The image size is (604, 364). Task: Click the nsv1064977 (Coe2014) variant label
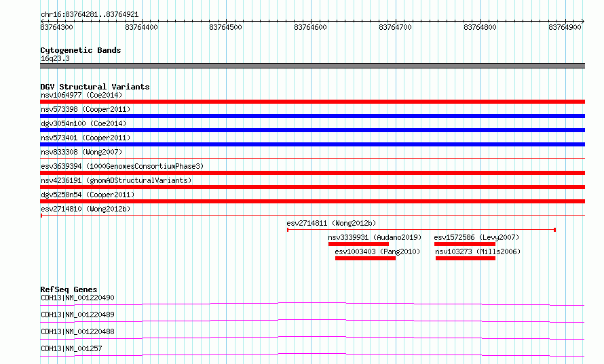click(81, 95)
